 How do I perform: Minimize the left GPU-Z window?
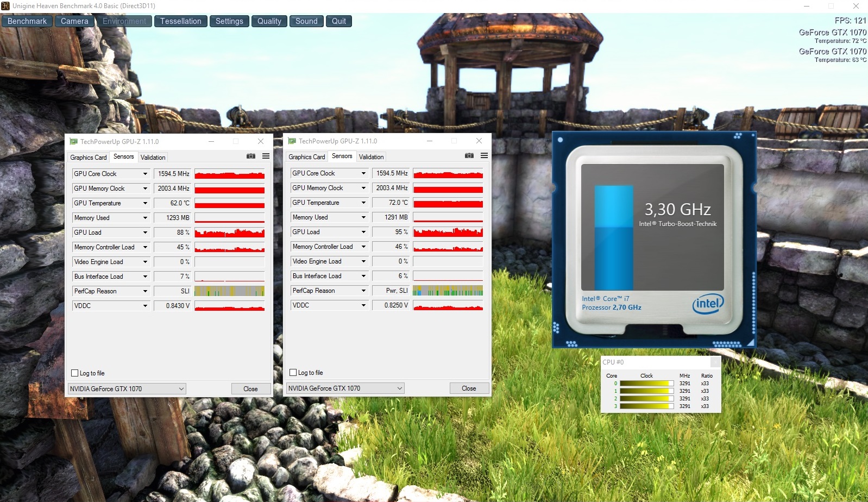211,142
